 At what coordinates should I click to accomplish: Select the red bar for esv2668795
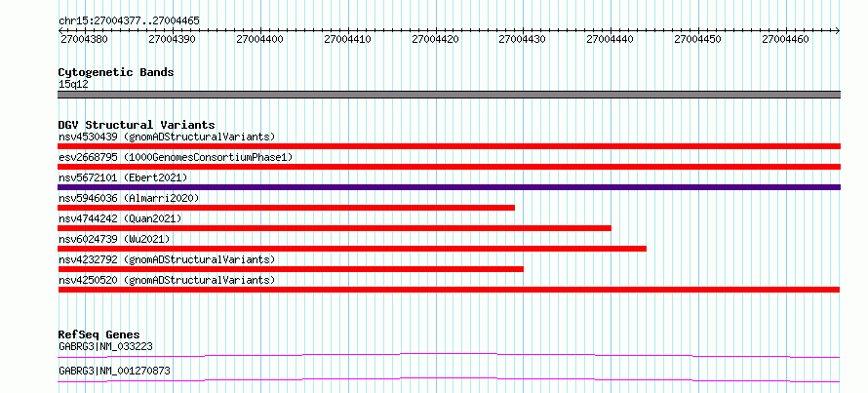(x=449, y=167)
